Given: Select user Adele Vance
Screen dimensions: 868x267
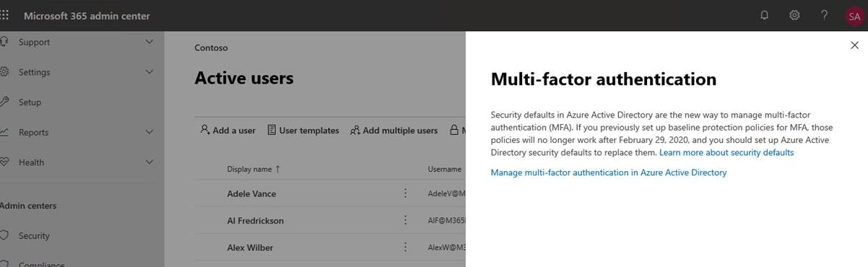Looking at the screenshot, I should coord(251,193).
